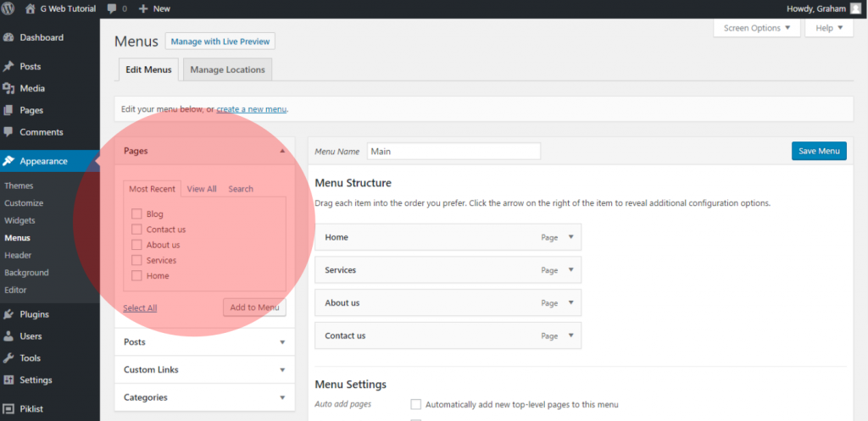The image size is (868, 421).
Task: Click the Plugins plug icon
Action: point(8,314)
